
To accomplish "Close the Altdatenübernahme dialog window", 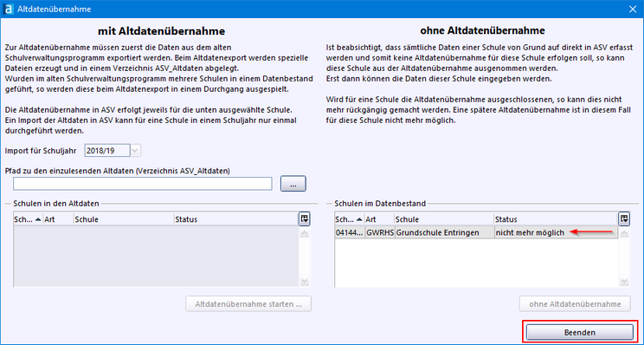I will 633,9.
